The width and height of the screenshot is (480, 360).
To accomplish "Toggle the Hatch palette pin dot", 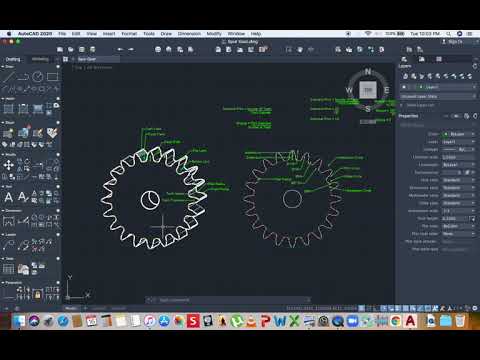I will pyautogui.click(x=58, y=99).
